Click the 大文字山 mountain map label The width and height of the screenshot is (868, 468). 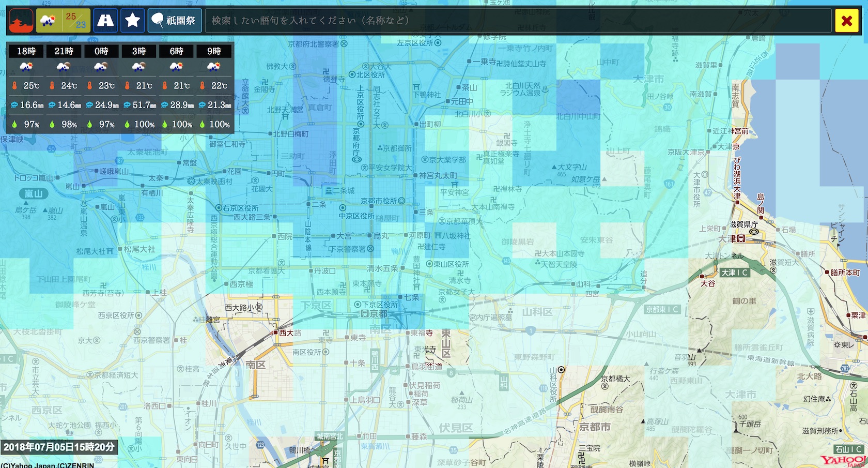pos(571,167)
